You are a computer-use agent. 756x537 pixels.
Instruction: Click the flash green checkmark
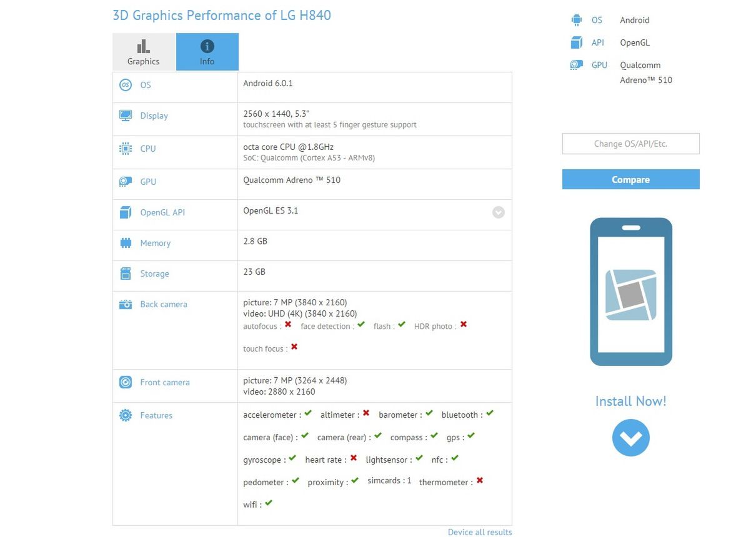tap(402, 325)
